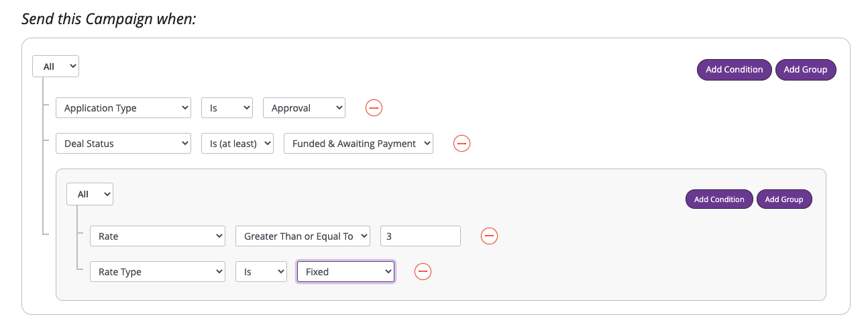
Task: Click the top-level Add Group button
Action: (x=806, y=70)
